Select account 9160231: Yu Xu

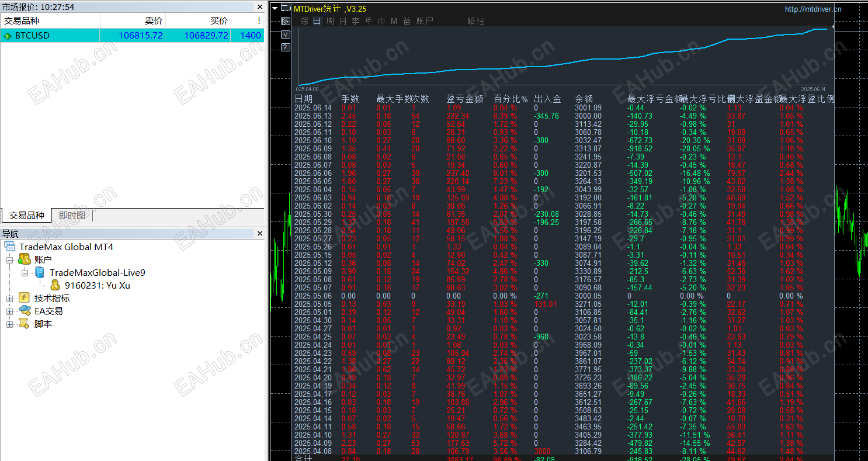98,285
